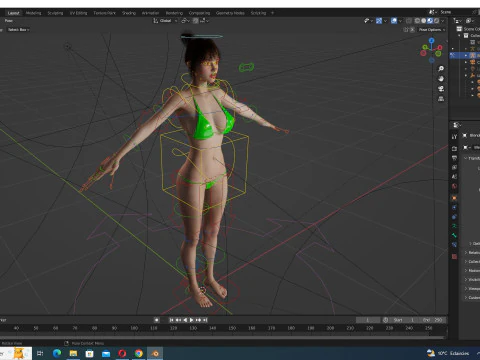Open the green Bone properties tab
Image resolution: width=480 pixels, height=360 pixels.
pos(454,235)
